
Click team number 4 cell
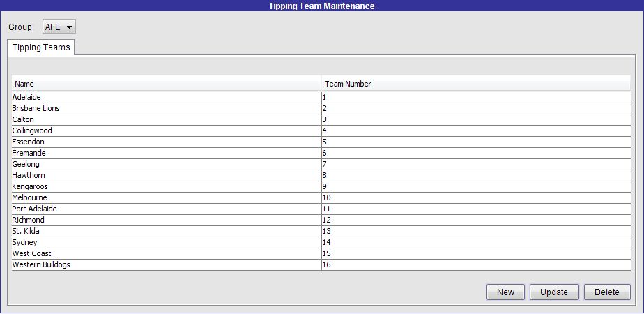tap(476, 130)
